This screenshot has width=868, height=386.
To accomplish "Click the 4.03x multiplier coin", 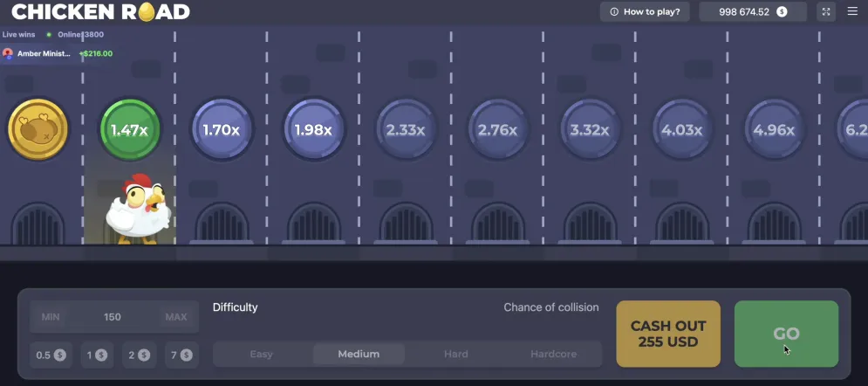I will pyautogui.click(x=682, y=129).
